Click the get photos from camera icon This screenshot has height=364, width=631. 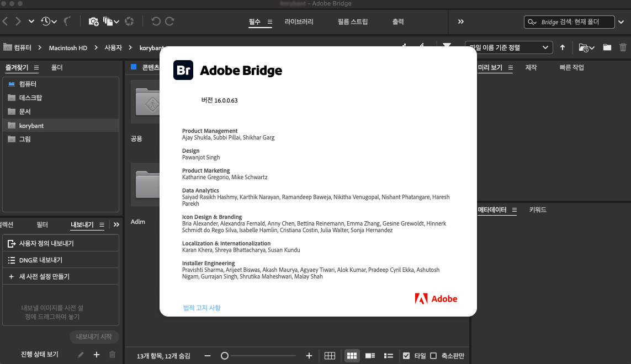click(x=93, y=22)
